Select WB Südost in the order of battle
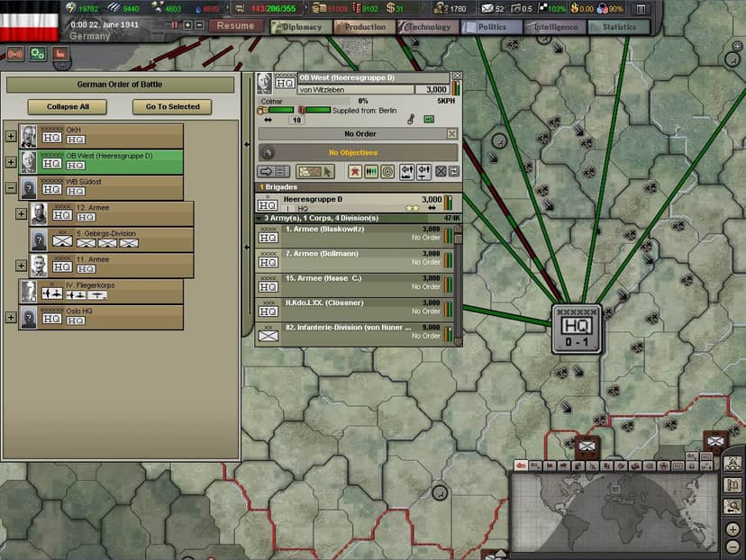This screenshot has width=746, height=560. pyautogui.click(x=101, y=188)
